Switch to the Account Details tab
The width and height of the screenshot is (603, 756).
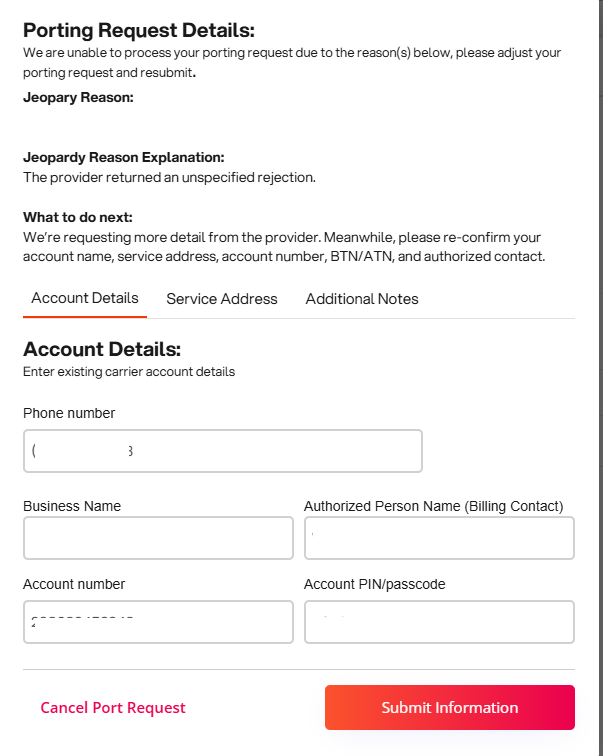click(x=85, y=299)
